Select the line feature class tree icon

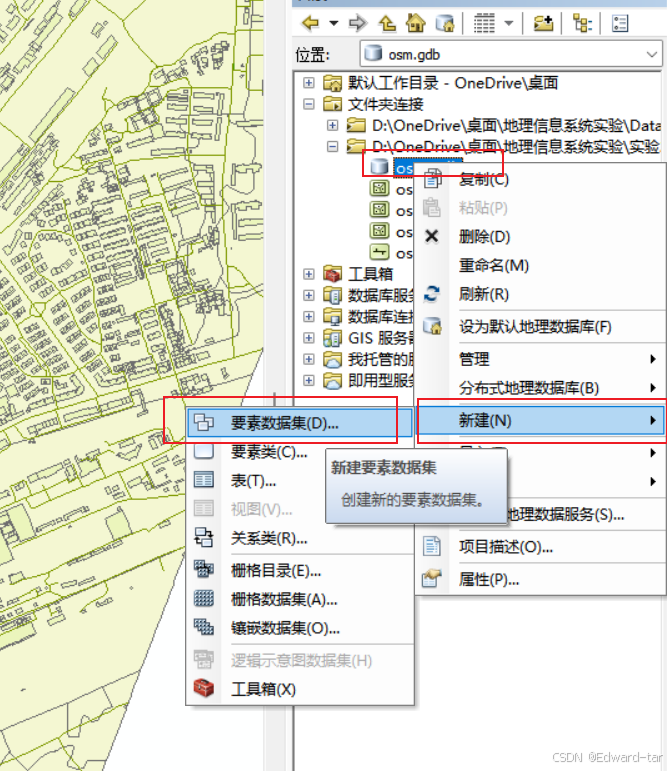pyautogui.click(x=379, y=253)
